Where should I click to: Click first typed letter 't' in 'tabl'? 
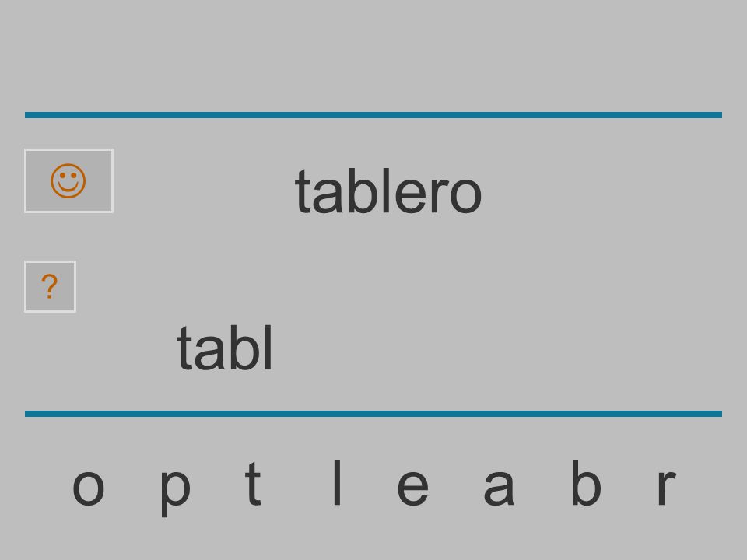tap(184, 348)
